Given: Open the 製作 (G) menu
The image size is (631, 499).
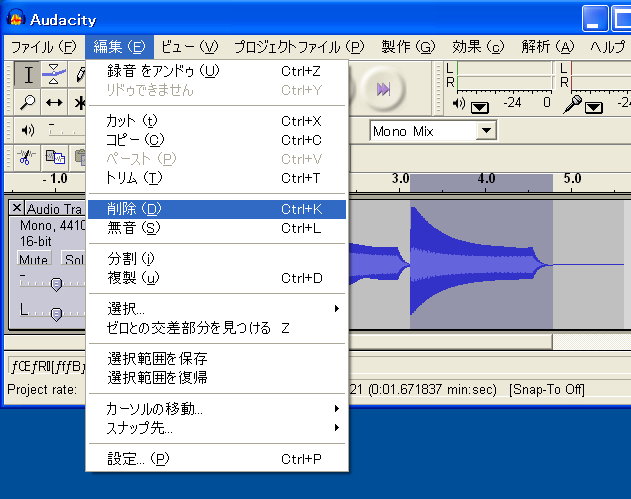Looking at the screenshot, I should 408,47.
